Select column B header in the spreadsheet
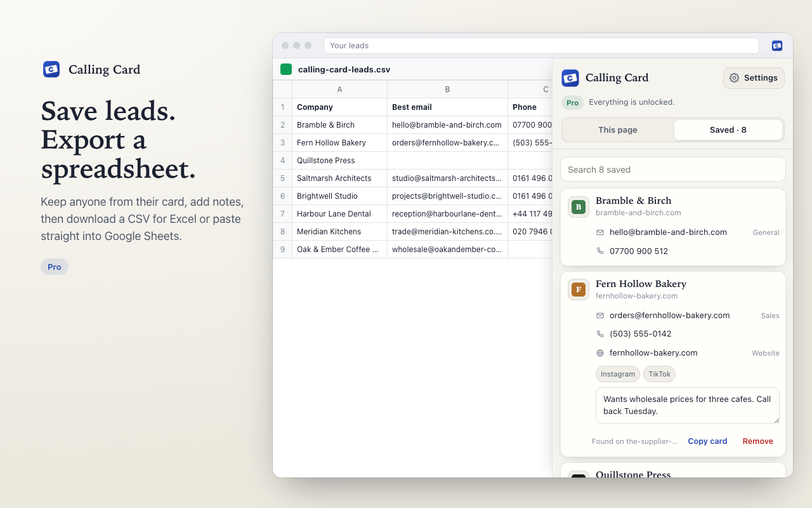The height and width of the screenshot is (508, 812). pyautogui.click(x=447, y=90)
